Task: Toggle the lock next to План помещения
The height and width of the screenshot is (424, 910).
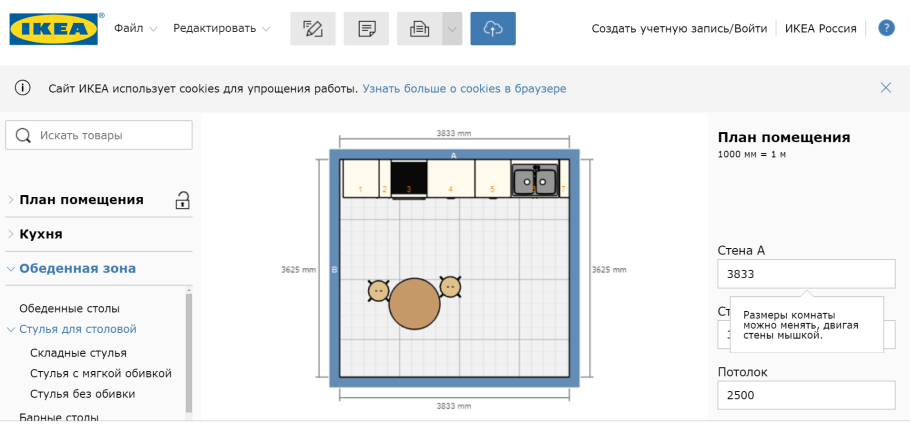Action: (x=182, y=200)
